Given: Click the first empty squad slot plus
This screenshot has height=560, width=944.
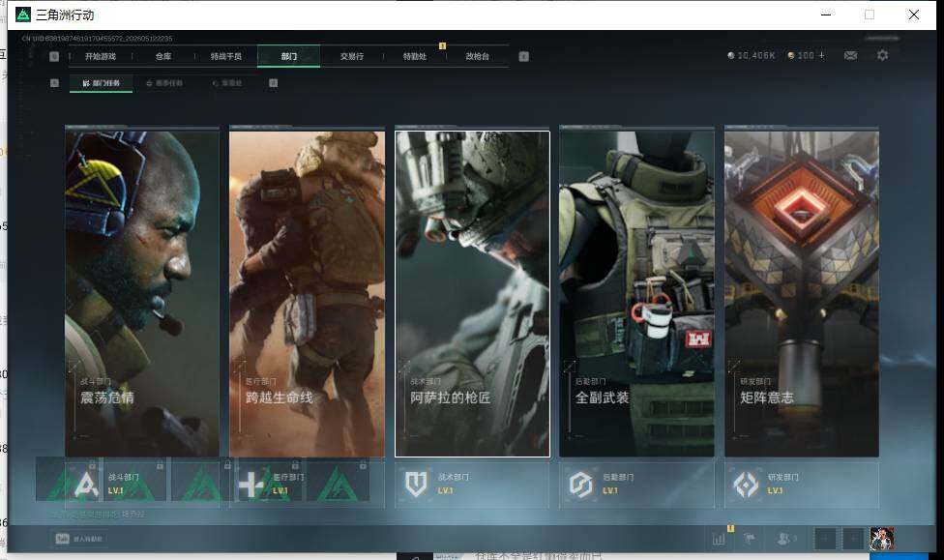Looking at the screenshot, I should pyautogui.click(x=825, y=539).
